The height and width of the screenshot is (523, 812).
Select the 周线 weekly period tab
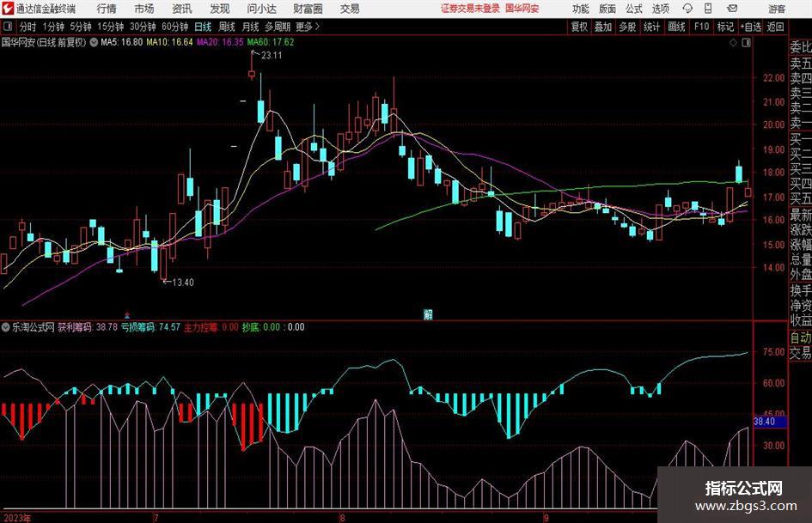click(227, 27)
